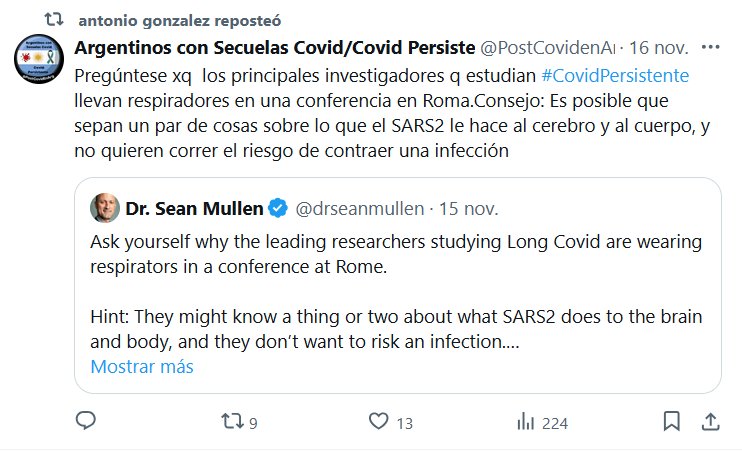Like the post with heart icon
The image size is (742, 452).
pyautogui.click(x=377, y=422)
